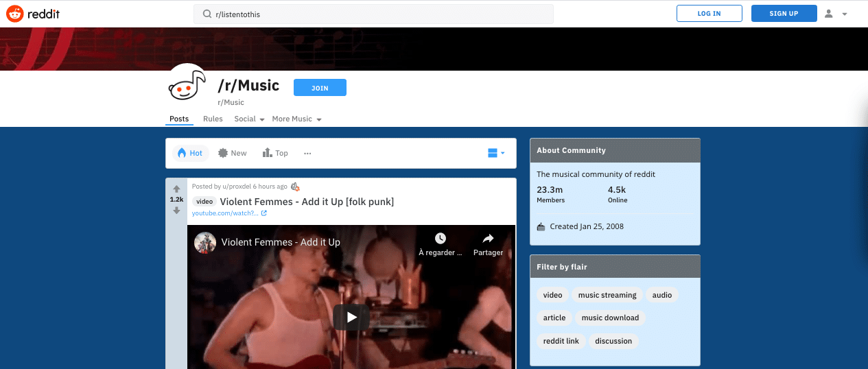Filter by reddit link flair
Viewport: 868px width, 369px height.
561,341
